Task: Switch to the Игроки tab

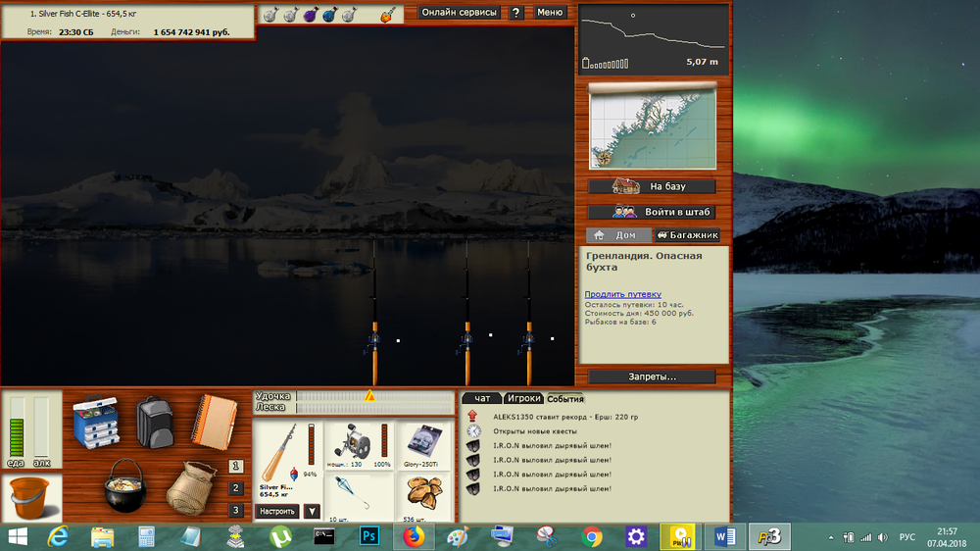Action: tap(523, 398)
